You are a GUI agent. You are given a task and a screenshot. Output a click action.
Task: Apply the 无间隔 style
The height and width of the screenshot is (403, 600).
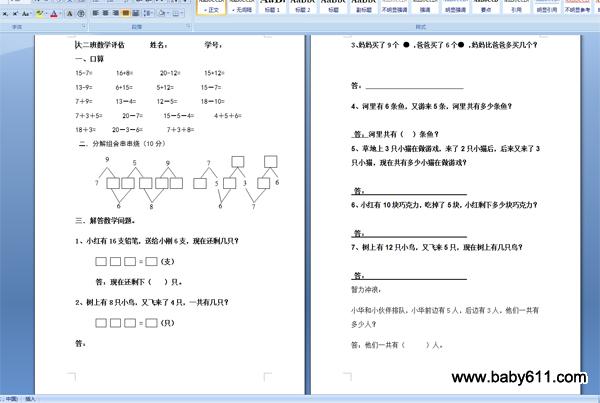[242, 7]
